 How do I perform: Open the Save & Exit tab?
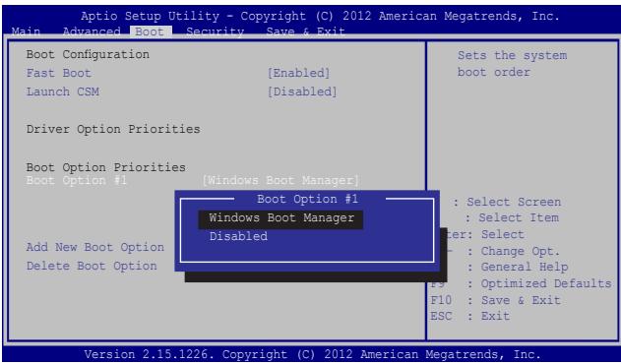coord(305,31)
